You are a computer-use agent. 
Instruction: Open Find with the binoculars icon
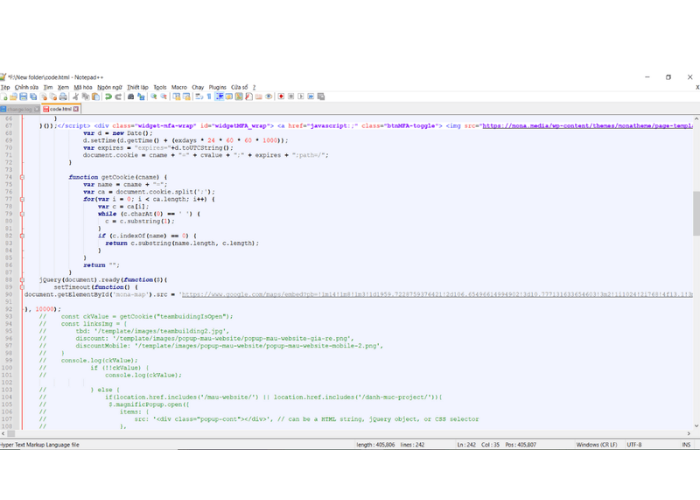(x=131, y=96)
